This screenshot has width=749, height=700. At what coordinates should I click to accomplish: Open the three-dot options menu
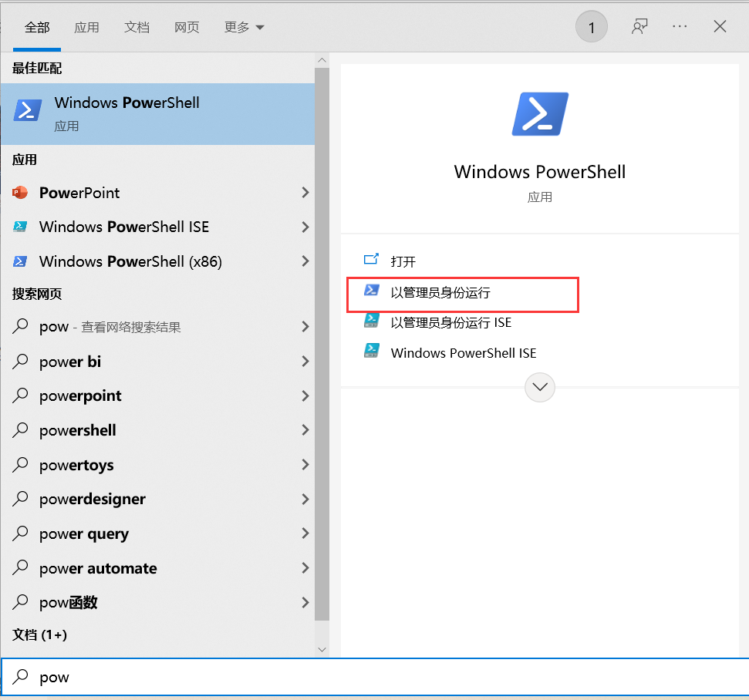click(680, 27)
